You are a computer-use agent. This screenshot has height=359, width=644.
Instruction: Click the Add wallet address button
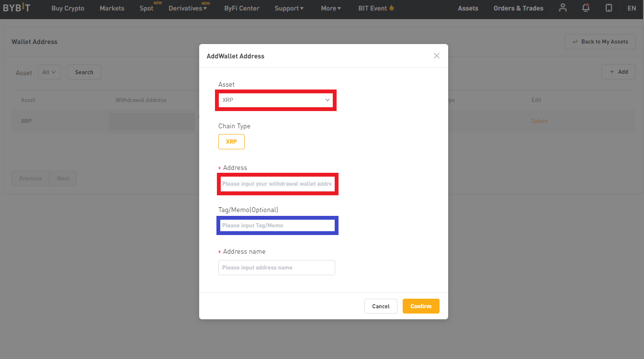click(619, 72)
